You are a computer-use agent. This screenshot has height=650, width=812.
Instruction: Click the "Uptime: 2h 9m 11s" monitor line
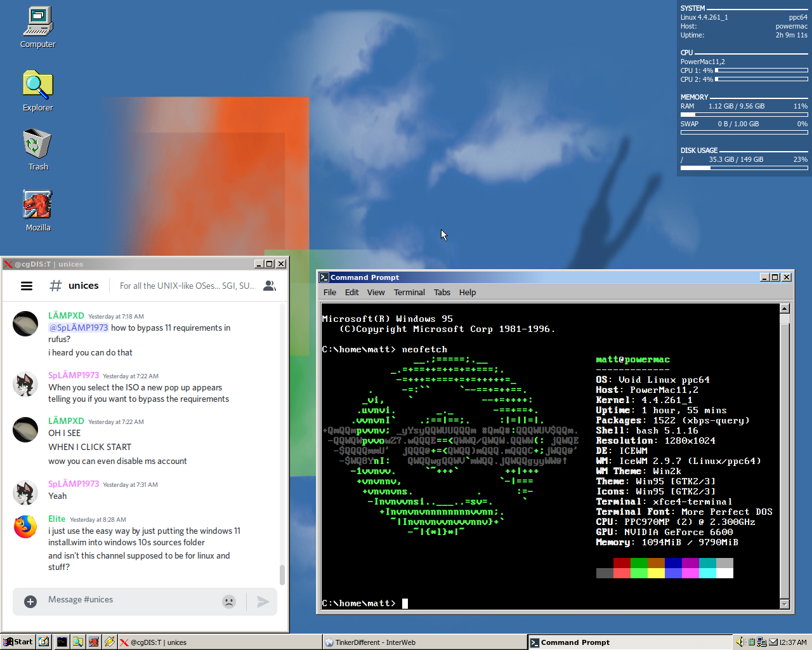[744, 35]
